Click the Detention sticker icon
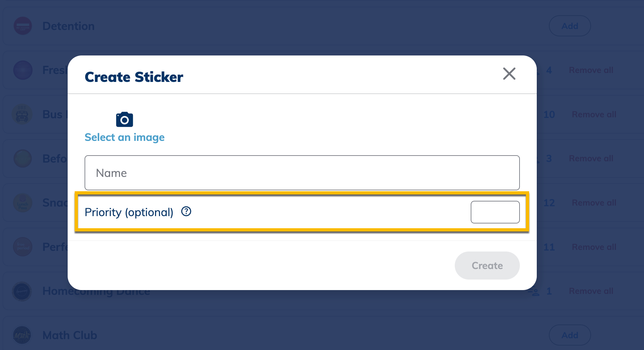Image resolution: width=644 pixels, height=350 pixels. pyautogui.click(x=23, y=26)
